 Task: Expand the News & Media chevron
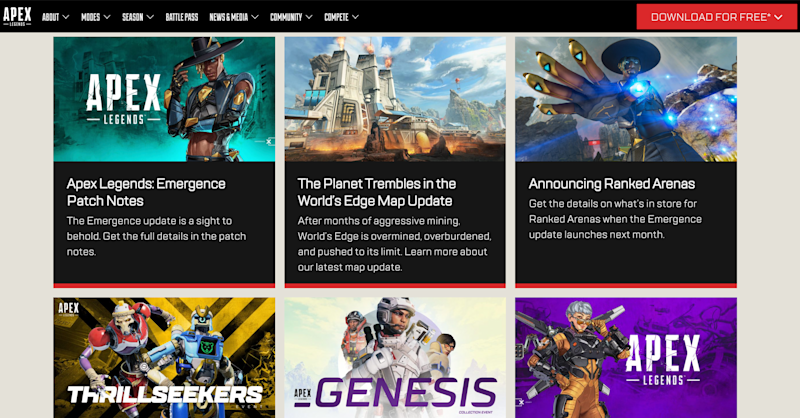tap(255, 17)
